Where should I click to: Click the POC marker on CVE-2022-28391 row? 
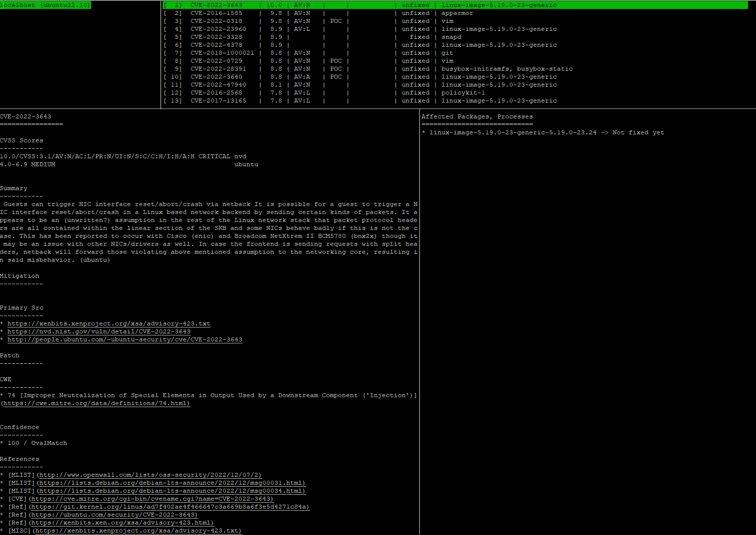[x=336, y=69]
